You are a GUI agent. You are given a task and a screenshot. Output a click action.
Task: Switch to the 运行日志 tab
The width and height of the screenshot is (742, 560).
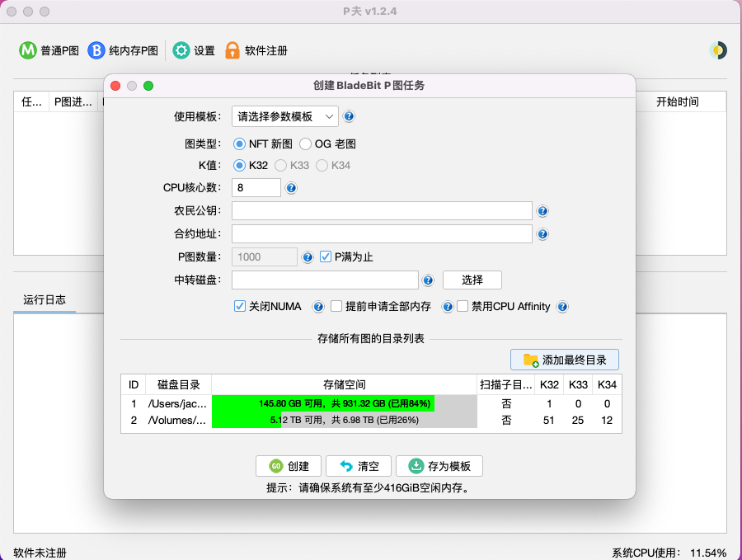45,300
